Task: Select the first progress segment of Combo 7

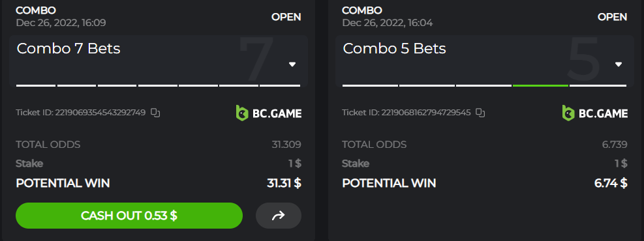Action: pyautogui.click(x=36, y=86)
